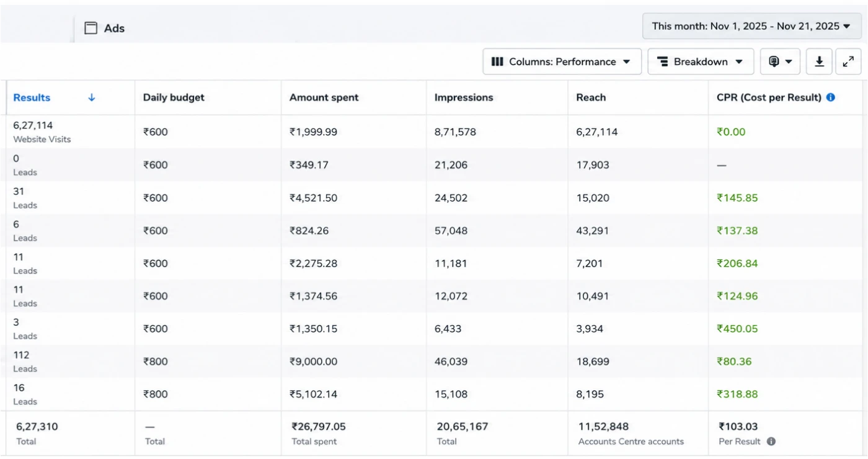
Task: Sort by Amount spent column header
Action: pos(324,97)
